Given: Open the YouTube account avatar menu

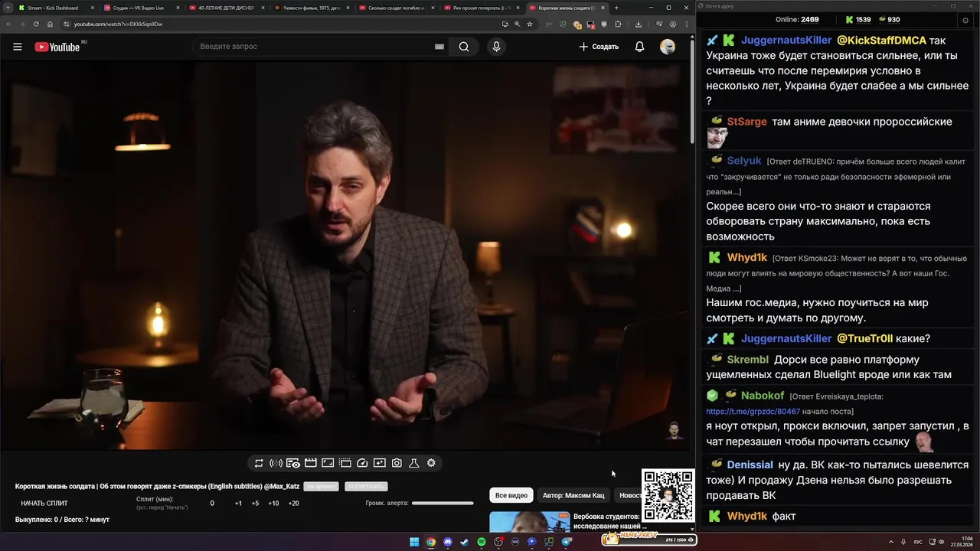Looking at the screenshot, I should [x=668, y=47].
